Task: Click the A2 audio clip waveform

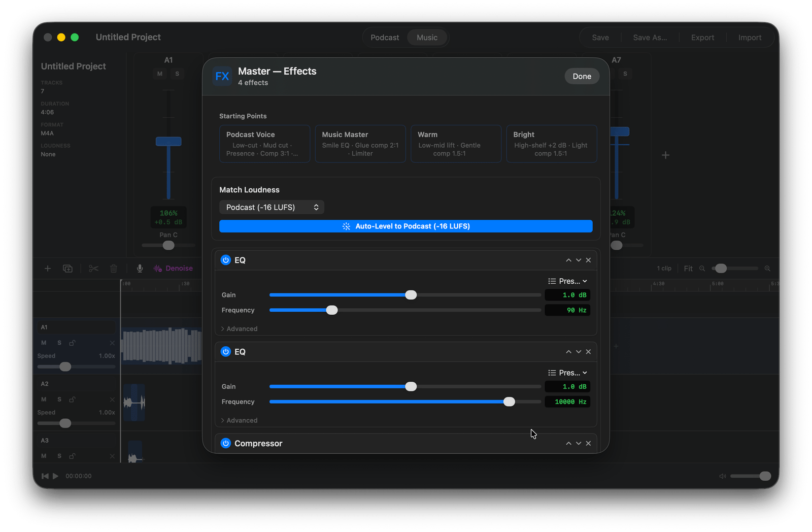Action: [134, 403]
